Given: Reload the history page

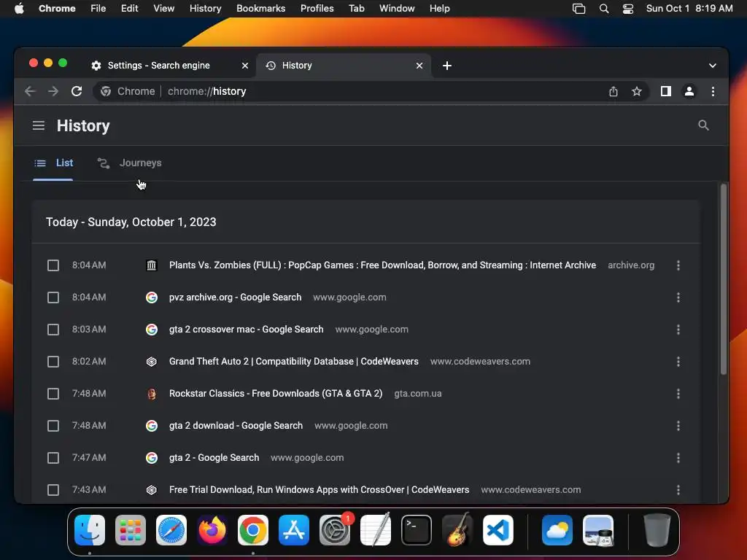Looking at the screenshot, I should coord(77,91).
